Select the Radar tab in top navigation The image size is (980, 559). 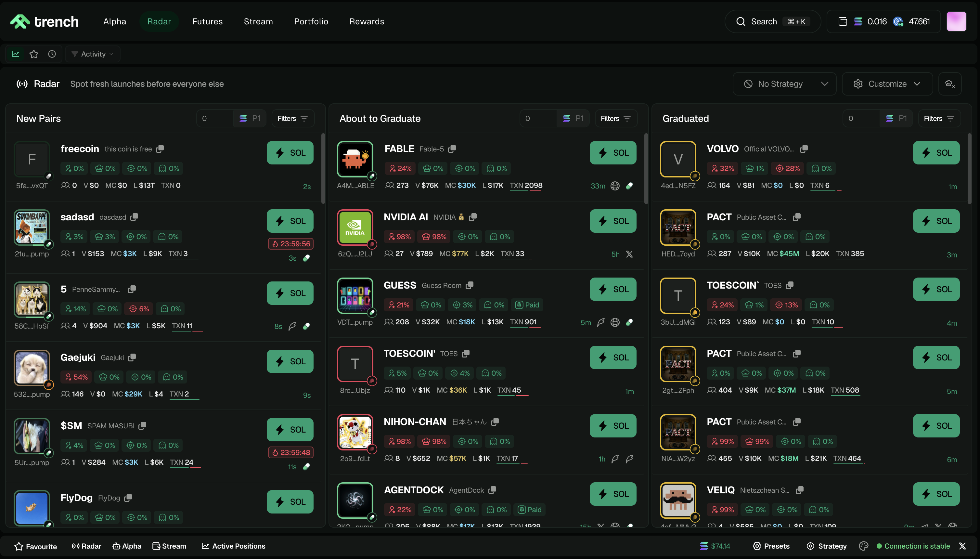[159, 21]
